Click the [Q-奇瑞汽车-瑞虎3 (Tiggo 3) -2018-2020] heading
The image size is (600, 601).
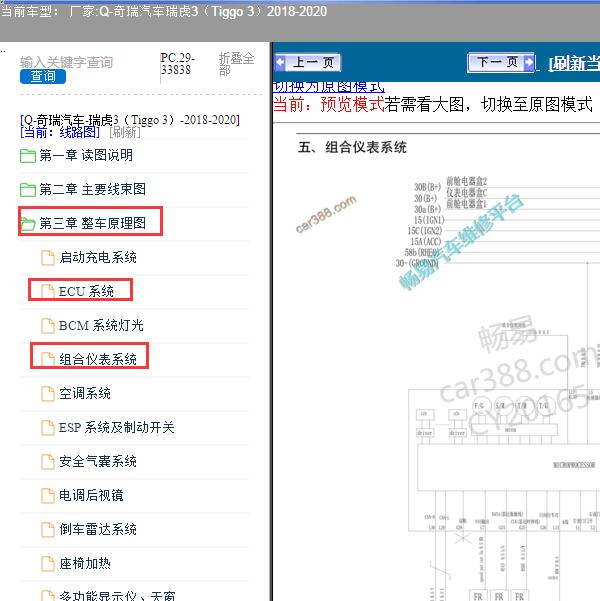click(130, 120)
